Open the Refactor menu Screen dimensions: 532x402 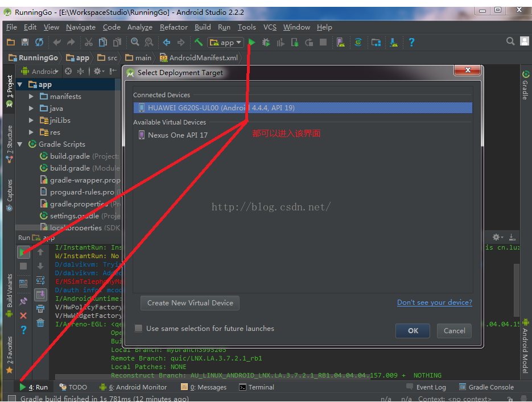[174, 27]
